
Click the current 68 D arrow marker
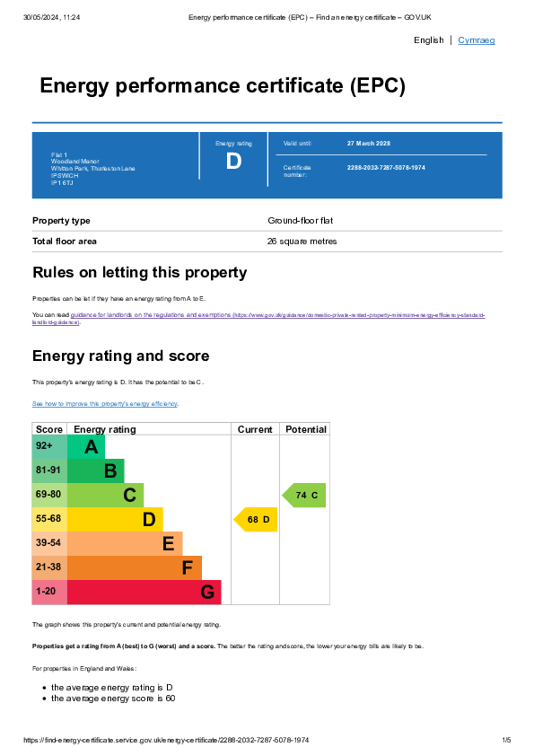point(256,519)
